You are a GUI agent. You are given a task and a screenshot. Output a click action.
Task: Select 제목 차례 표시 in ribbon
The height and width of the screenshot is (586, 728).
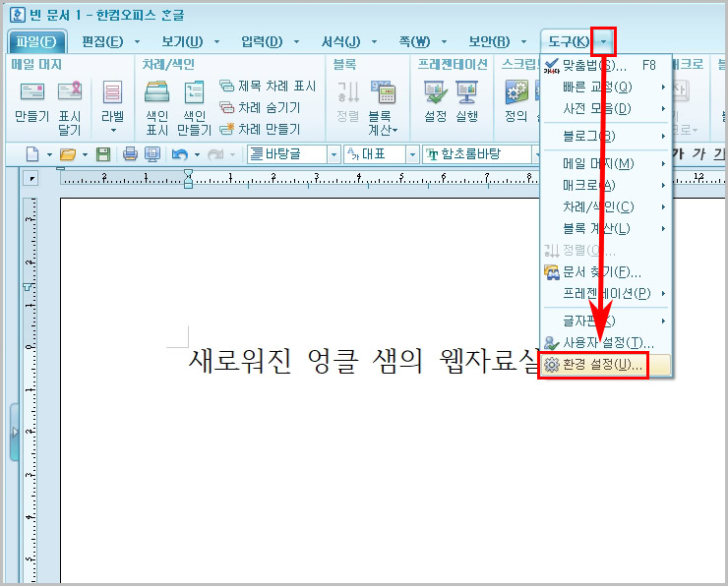click(268, 86)
